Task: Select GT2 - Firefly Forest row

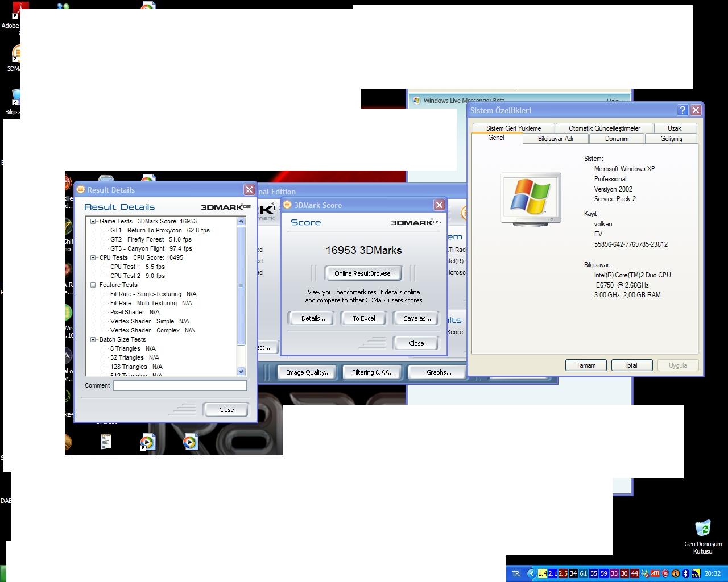Action: 151,240
